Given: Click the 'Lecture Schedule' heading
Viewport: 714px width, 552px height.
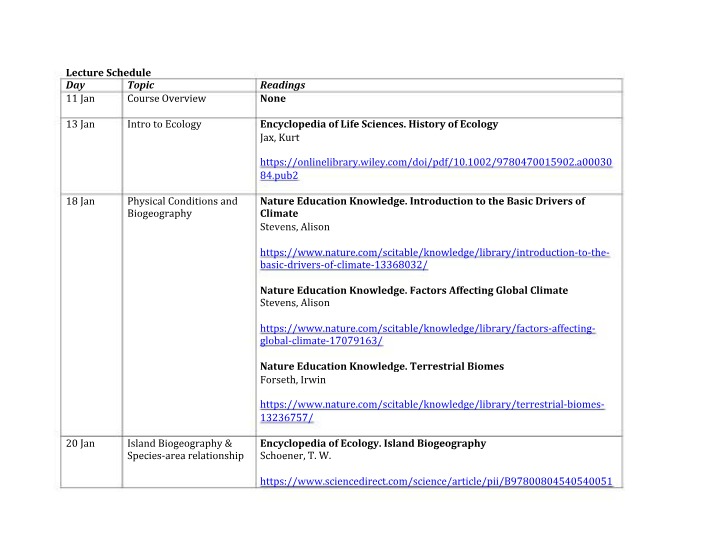Looking at the screenshot, I should [x=108, y=72].
